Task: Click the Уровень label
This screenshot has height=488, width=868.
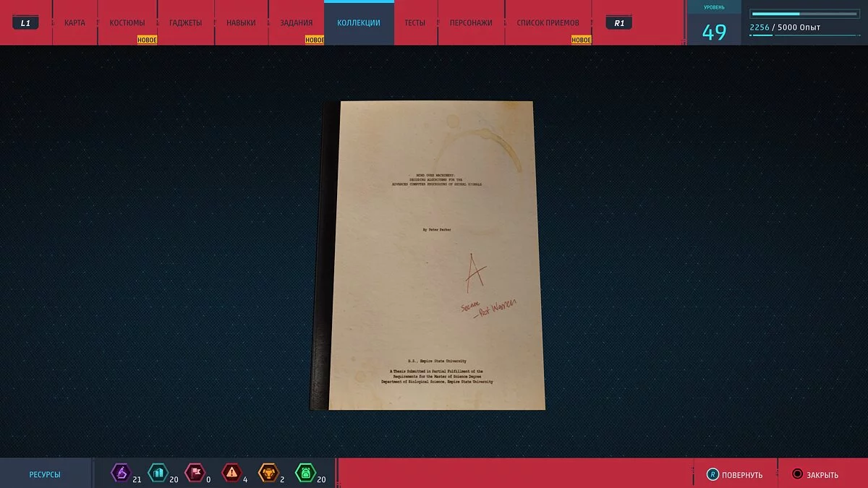Action: [x=714, y=8]
